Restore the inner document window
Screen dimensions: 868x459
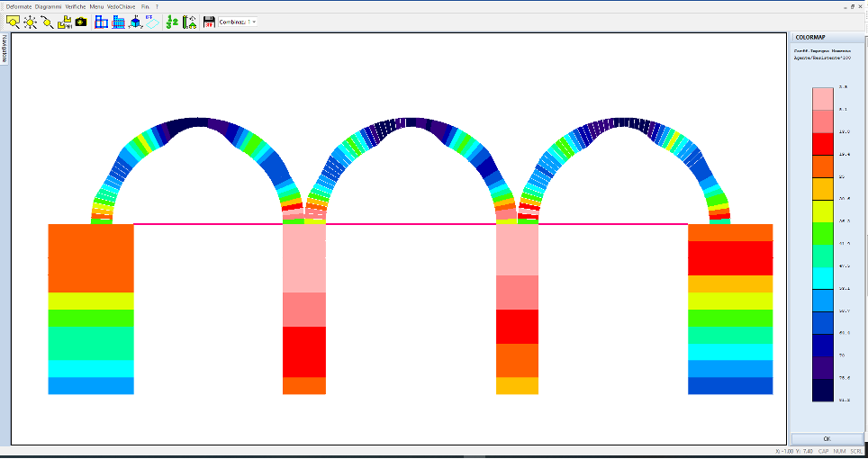[x=853, y=6]
